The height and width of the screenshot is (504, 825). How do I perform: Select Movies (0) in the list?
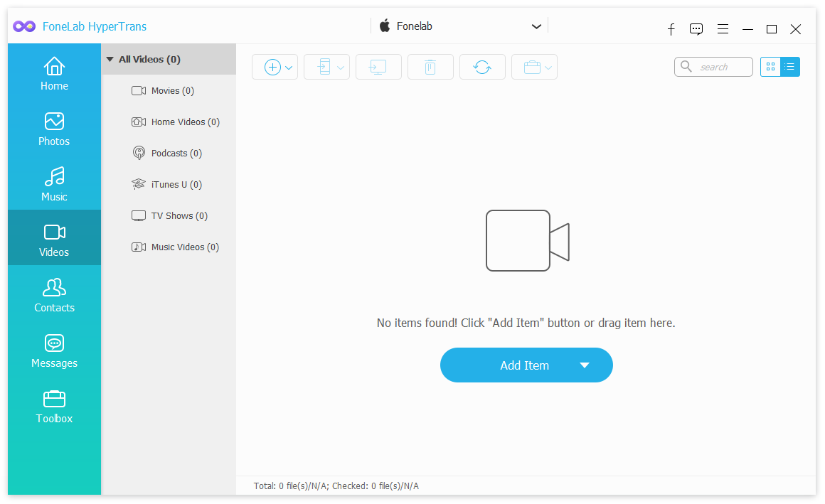pyautogui.click(x=169, y=90)
